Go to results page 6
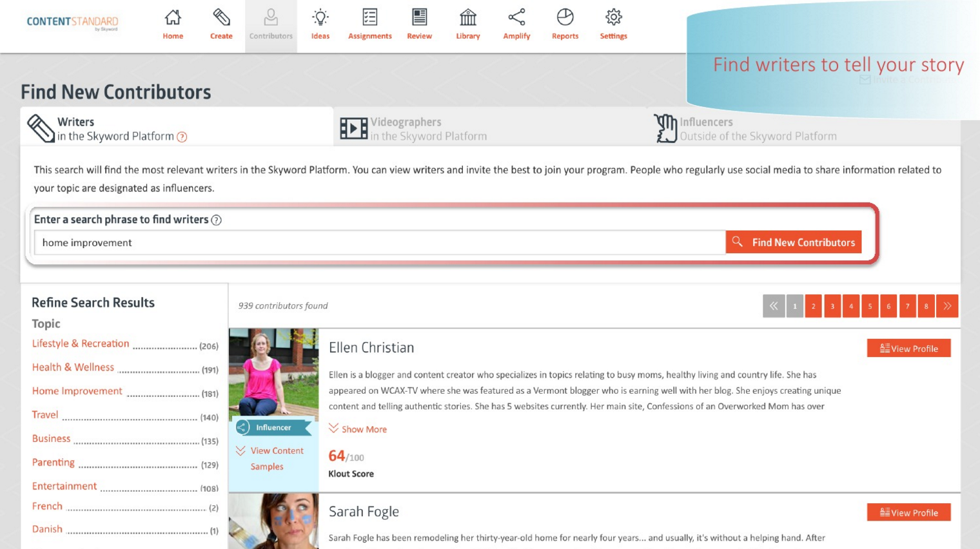Screen dimensions: 980x549 tap(888, 306)
